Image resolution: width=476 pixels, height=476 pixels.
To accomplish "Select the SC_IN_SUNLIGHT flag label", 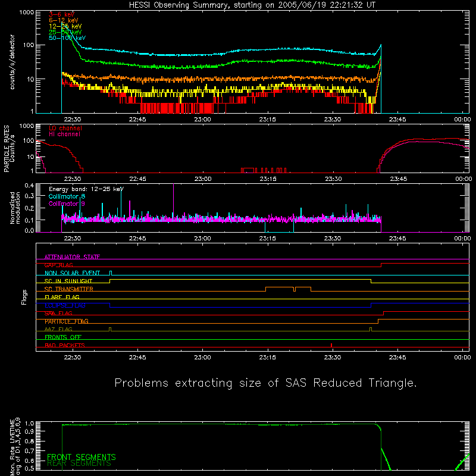I will 68,281.
